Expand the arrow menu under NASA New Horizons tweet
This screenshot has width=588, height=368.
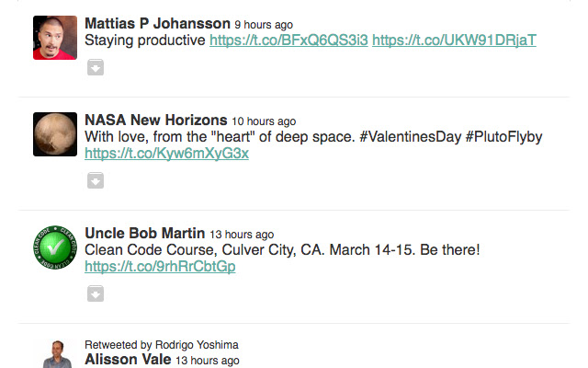tap(95, 180)
